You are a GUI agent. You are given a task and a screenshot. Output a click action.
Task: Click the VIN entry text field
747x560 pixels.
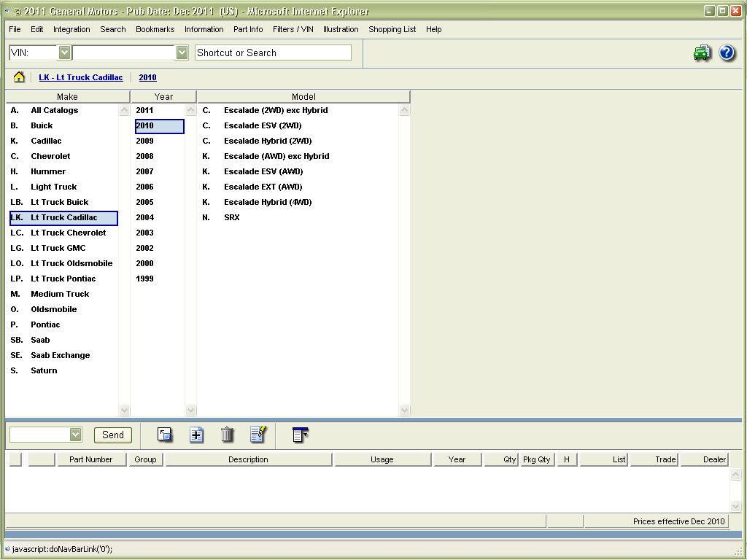coord(124,52)
